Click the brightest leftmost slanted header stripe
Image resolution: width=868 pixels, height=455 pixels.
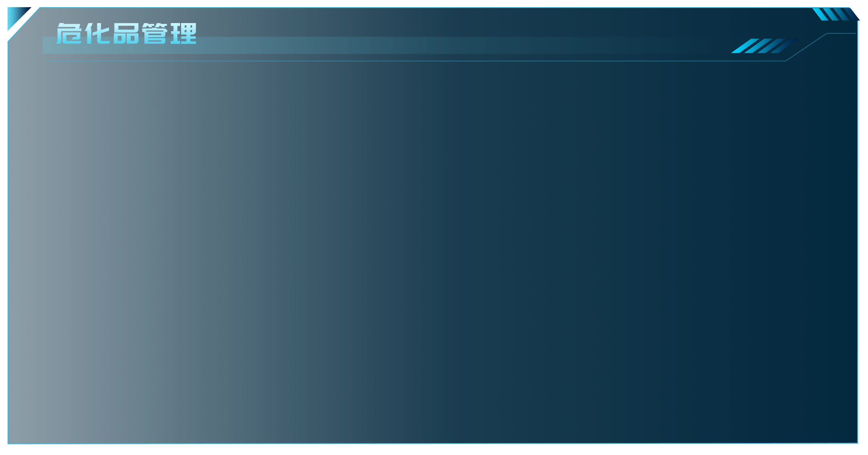coord(745,46)
